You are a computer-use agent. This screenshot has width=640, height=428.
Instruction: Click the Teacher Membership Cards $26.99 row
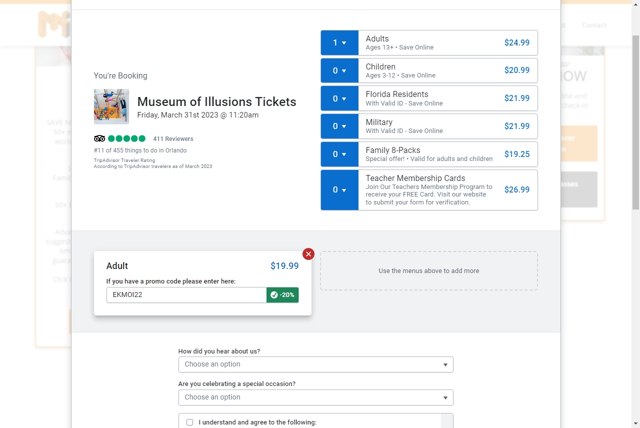(x=447, y=190)
